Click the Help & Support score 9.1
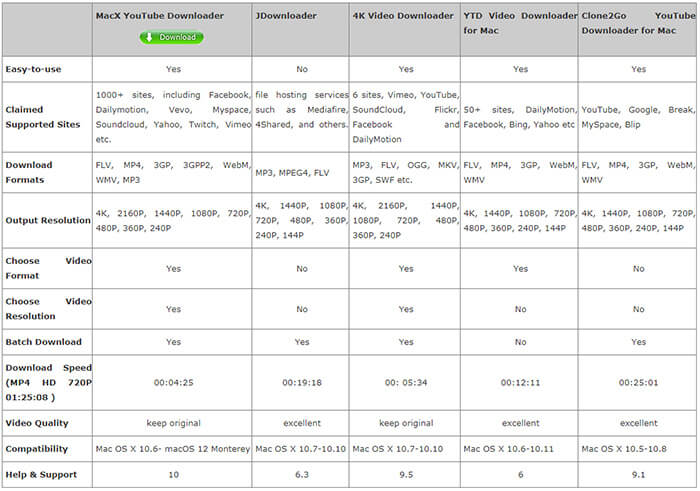The height and width of the screenshot is (491, 700). pyautogui.click(x=638, y=475)
